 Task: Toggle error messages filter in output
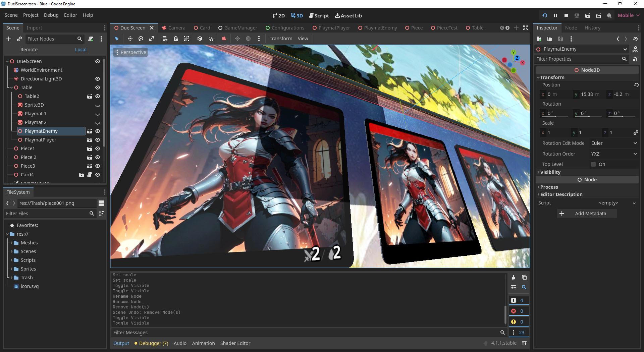pyautogui.click(x=519, y=311)
